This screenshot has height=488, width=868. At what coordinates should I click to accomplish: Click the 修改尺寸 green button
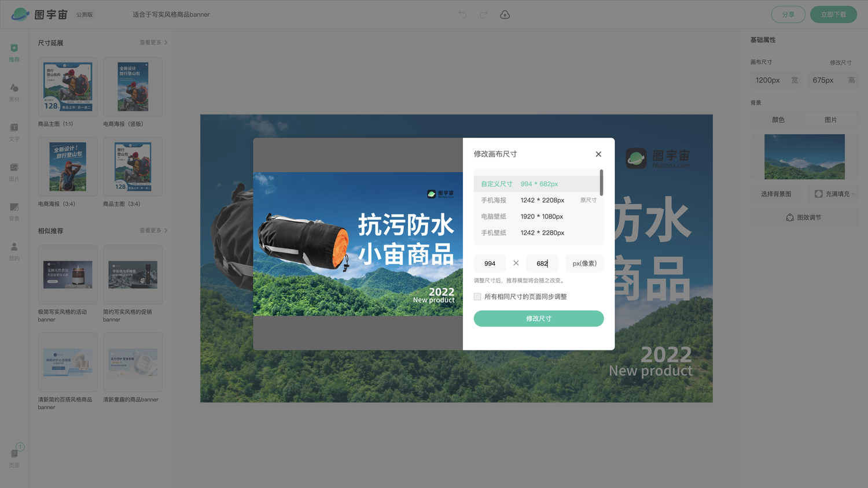[539, 319]
